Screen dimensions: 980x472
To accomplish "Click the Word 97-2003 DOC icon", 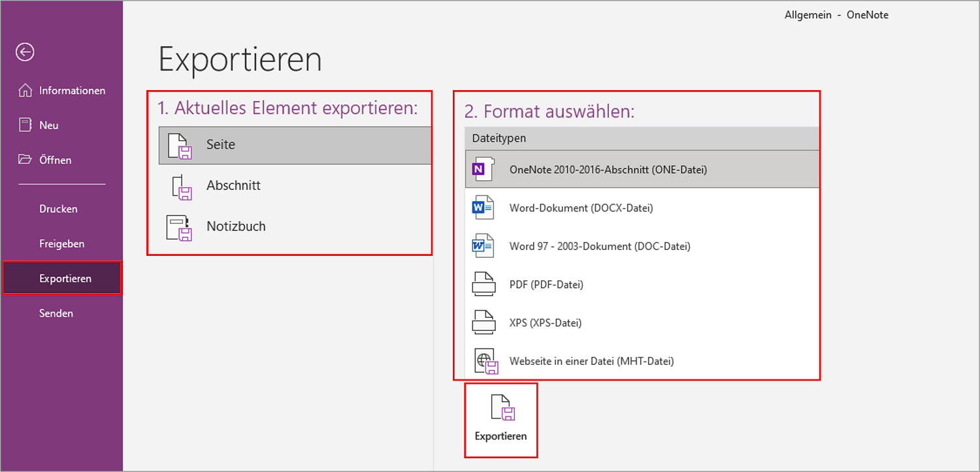I will point(483,246).
